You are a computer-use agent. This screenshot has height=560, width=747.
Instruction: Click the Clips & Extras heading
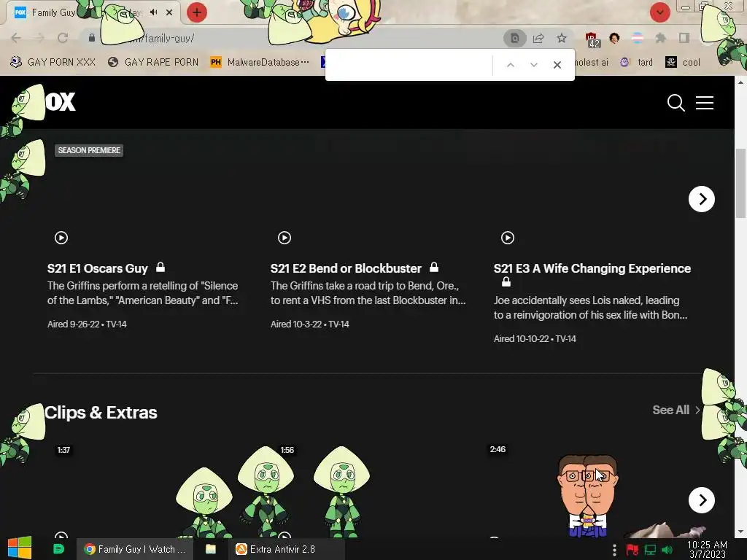(101, 413)
